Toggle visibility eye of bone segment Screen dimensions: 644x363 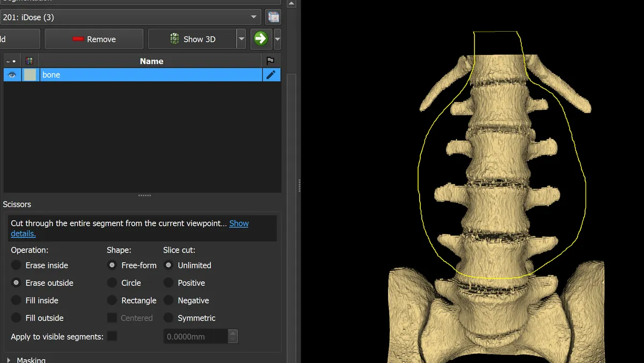click(x=12, y=75)
